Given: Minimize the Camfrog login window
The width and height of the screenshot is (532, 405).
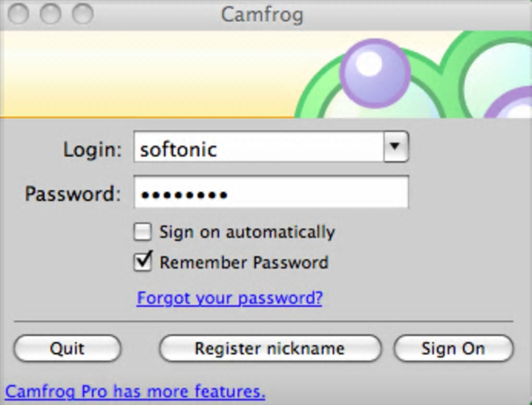Looking at the screenshot, I should (51, 14).
